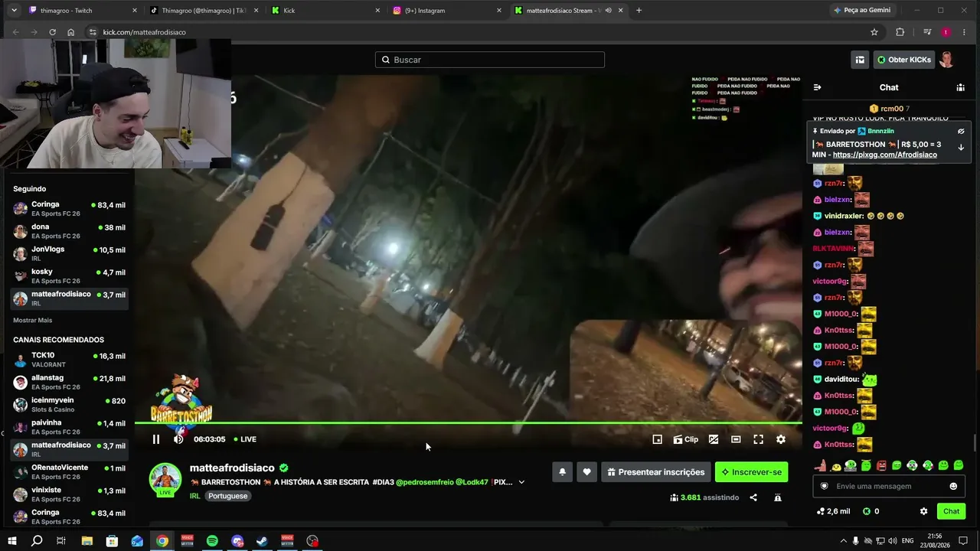The height and width of the screenshot is (551, 980).
Task: Click the Portuguese language tag
Action: point(228,496)
